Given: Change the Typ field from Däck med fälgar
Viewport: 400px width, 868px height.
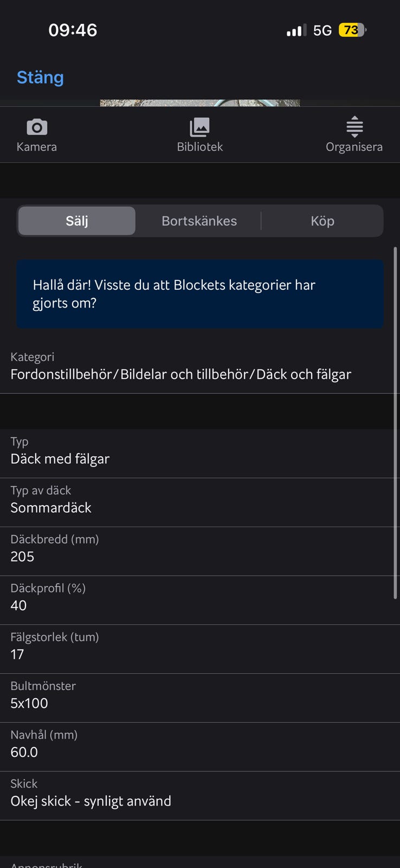Looking at the screenshot, I should click(200, 451).
